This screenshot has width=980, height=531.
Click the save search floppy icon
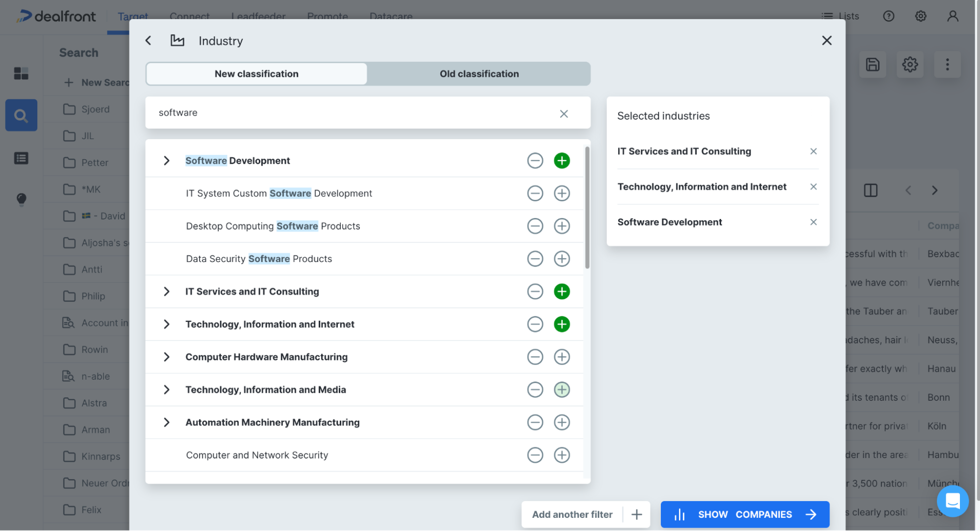click(x=872, y=64)
